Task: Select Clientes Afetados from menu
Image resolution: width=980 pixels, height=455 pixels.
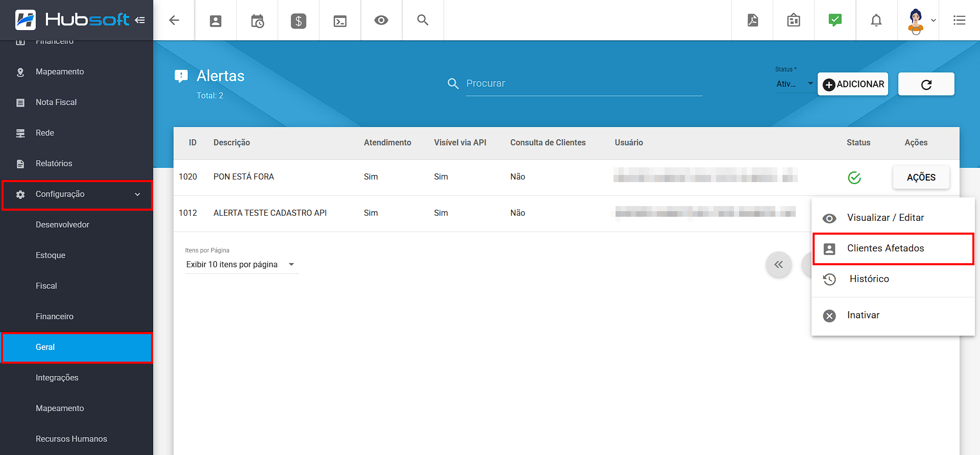Action: 893,248
